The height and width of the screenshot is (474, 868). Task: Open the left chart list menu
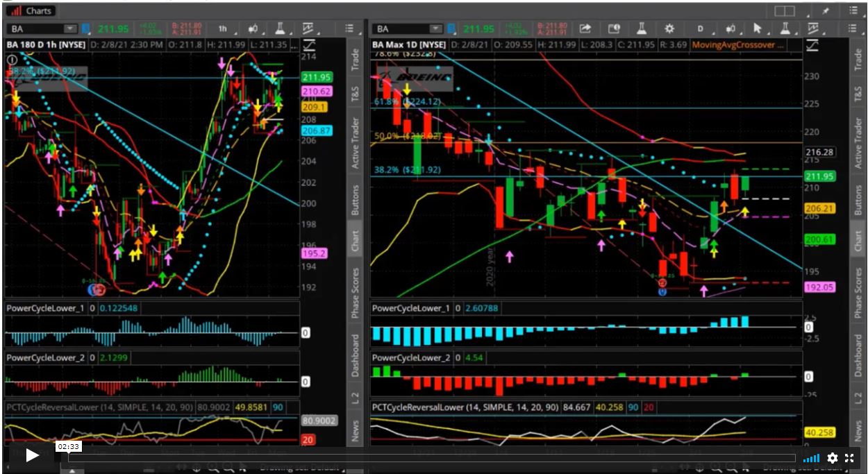(x=350, y=28)
